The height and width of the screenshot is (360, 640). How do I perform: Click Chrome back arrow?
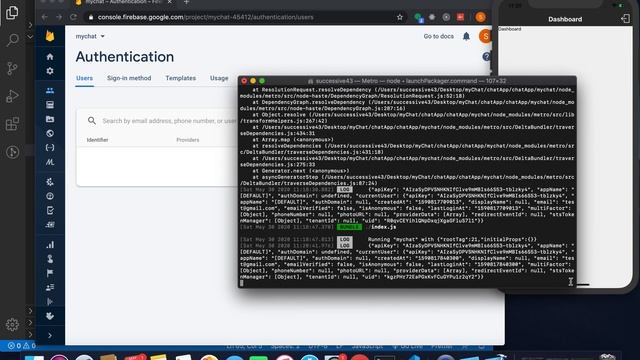[44, 17]
